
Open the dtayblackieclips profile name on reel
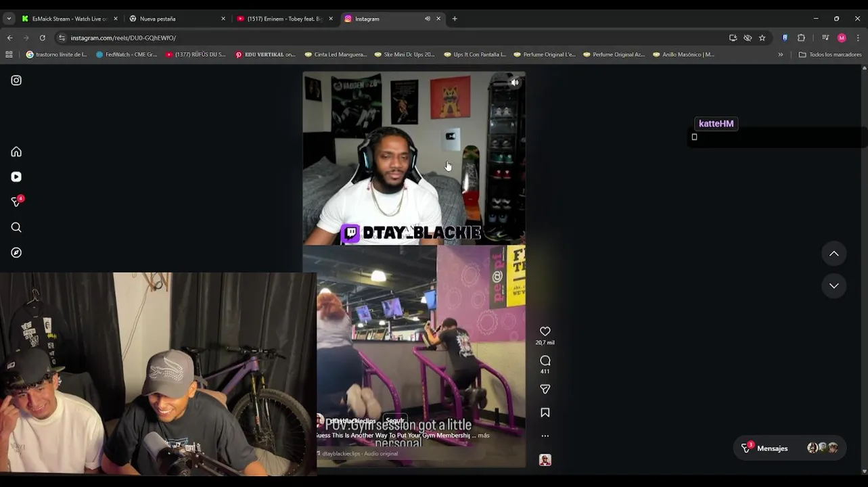(352, 421)
